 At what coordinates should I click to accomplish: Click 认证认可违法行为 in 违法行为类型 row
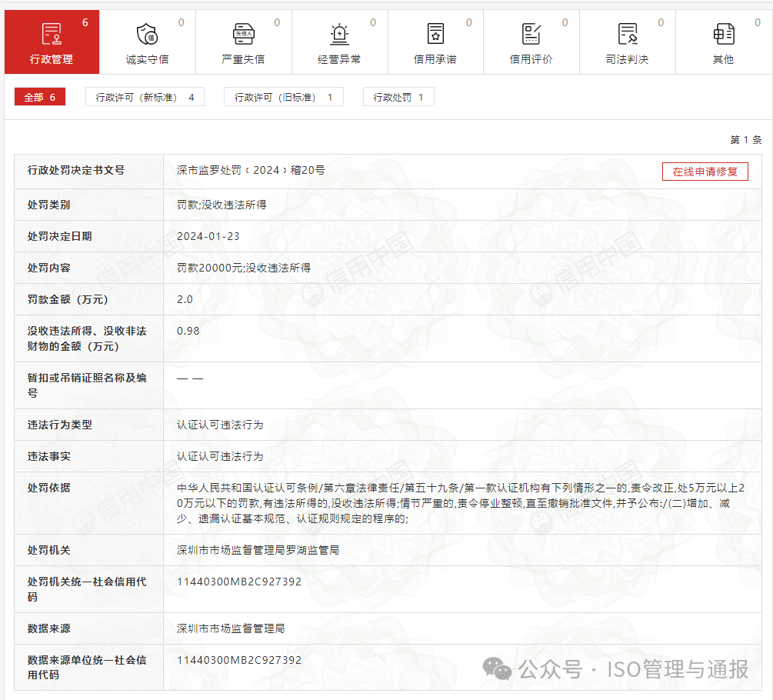tap(220, 425)
